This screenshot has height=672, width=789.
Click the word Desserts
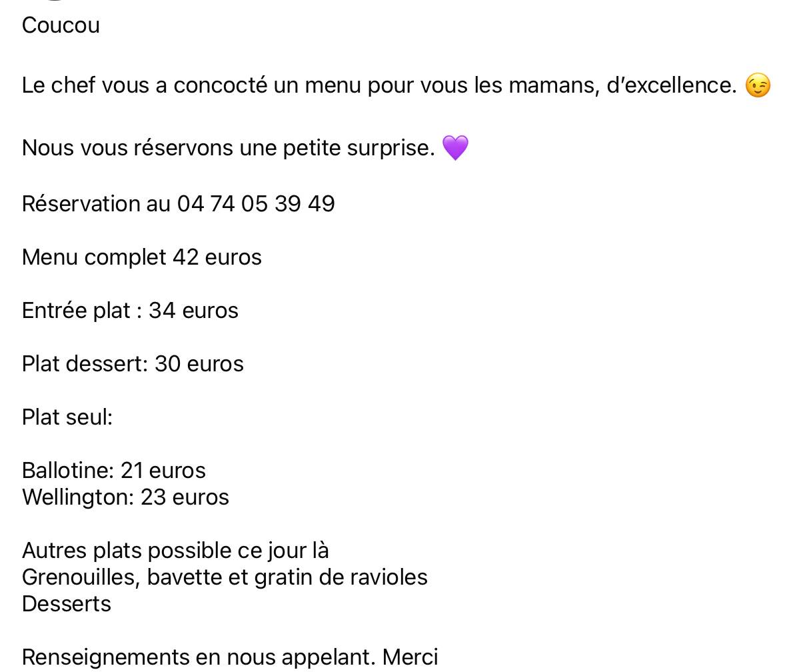pos(67,604)
